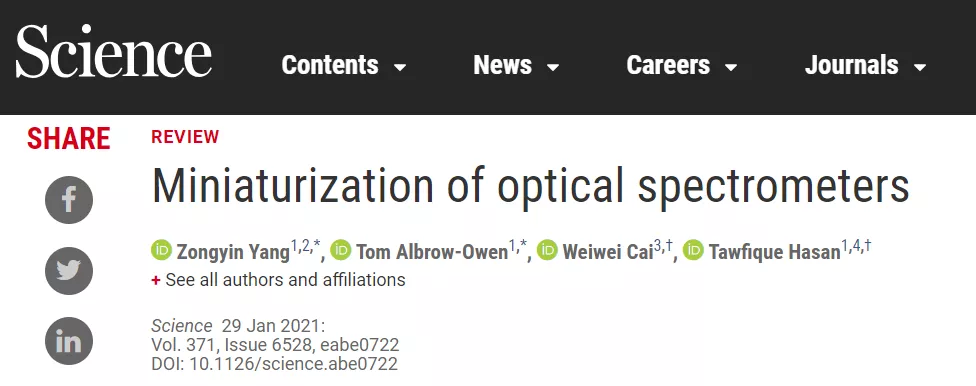Share article via Twitter bird icon
This screenshot has height=386, width=976.
click(68, 271)
